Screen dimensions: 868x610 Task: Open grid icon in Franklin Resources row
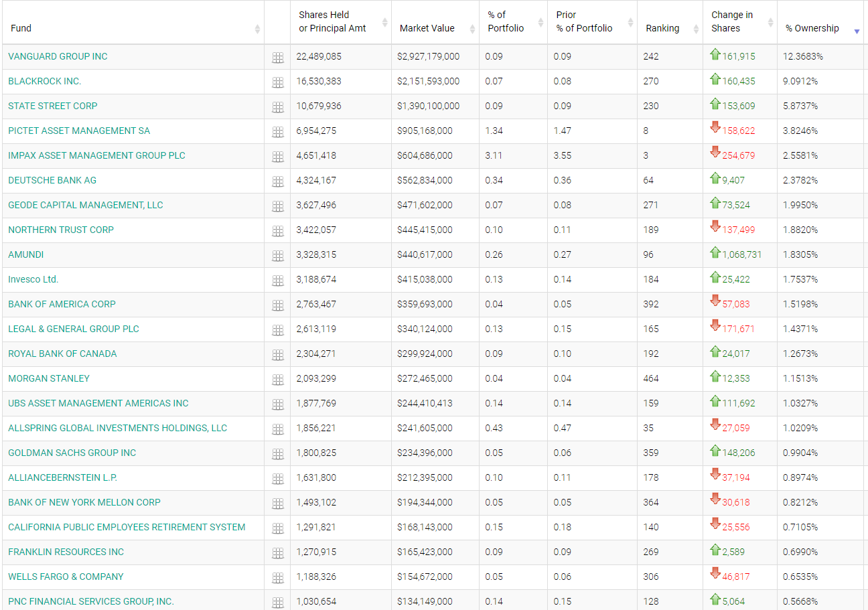click(278, 553)
